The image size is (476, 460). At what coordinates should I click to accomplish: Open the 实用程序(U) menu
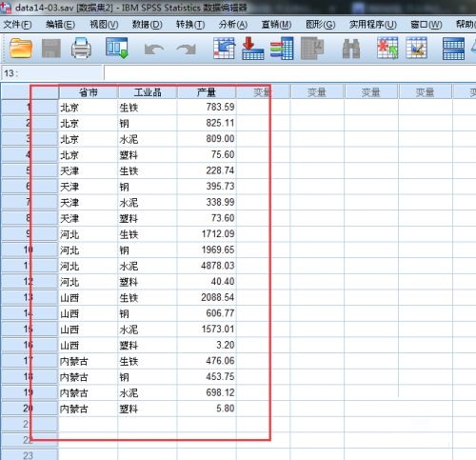373,25
